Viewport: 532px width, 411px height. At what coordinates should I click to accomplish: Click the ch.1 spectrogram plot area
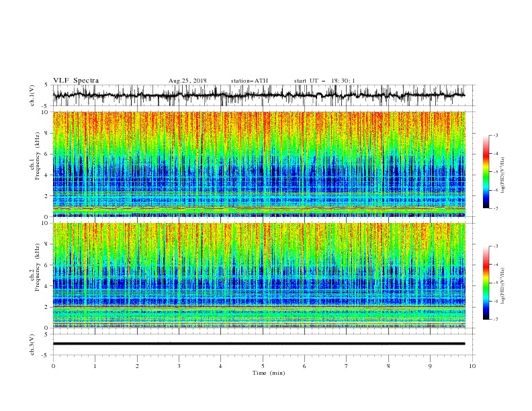259,164
